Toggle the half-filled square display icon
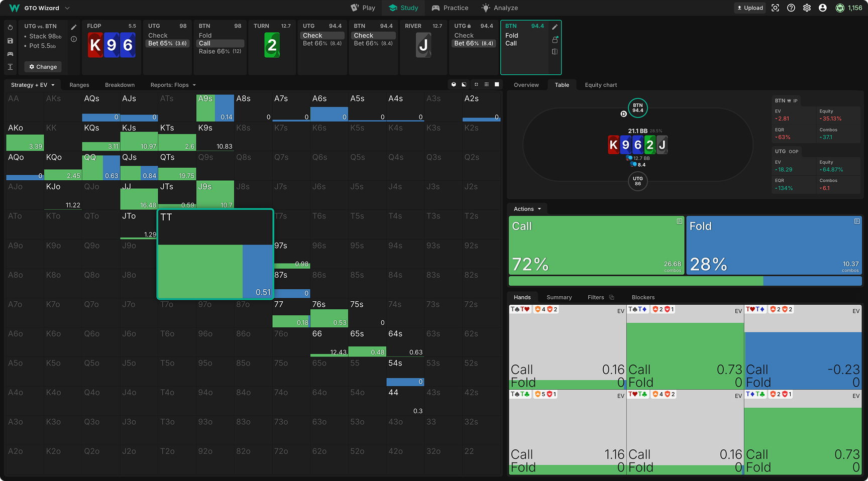Image resolution: width=868 pixels, height=481 pixels. (464, 84)
